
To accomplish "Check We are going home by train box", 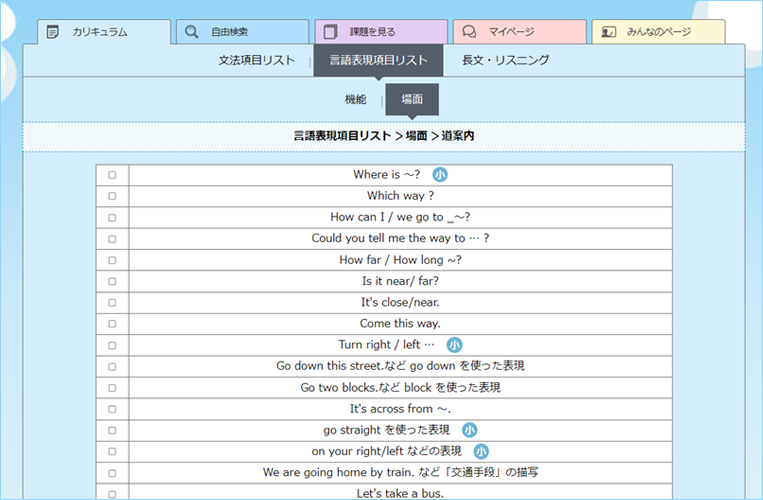I will [112, 473].
